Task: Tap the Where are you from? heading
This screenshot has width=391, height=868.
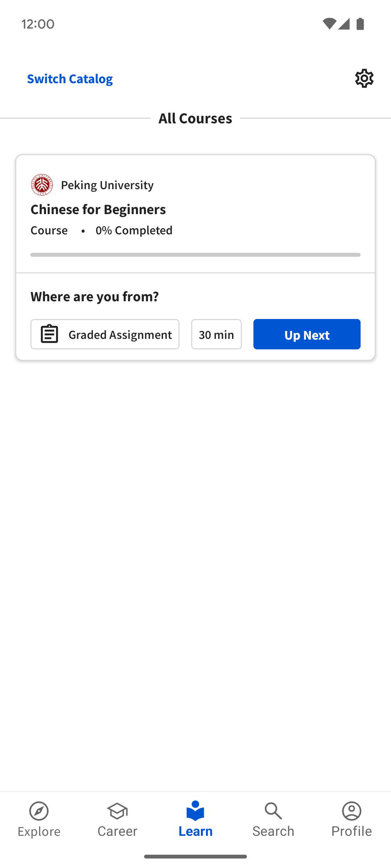Action: pyautogui.click(x=94, y=297)
